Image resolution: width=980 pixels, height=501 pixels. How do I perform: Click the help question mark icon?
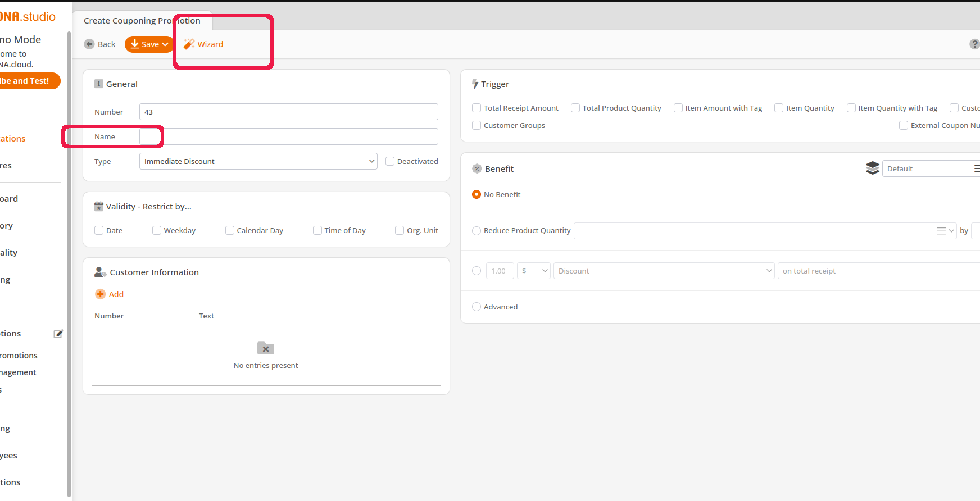coord(974,44)
